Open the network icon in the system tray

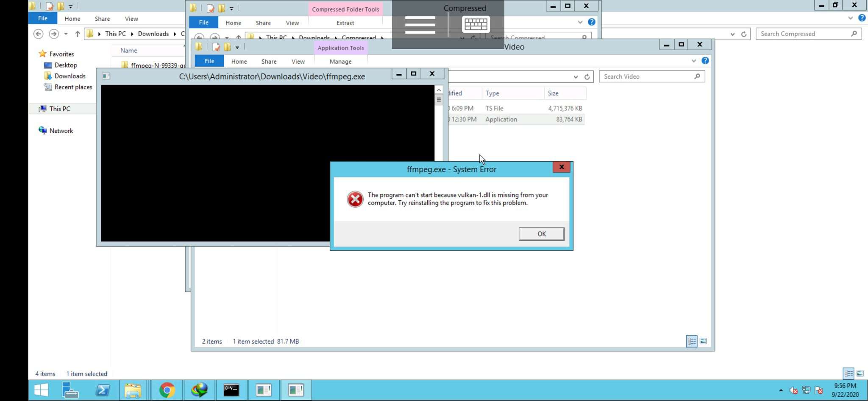(x=806, y=390)
